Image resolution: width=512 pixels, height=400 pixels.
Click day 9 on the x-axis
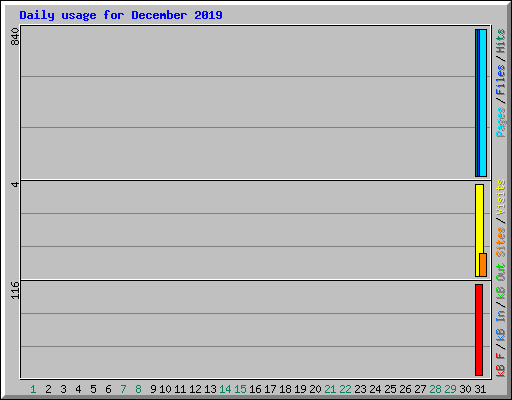click(x=153, y=389)
